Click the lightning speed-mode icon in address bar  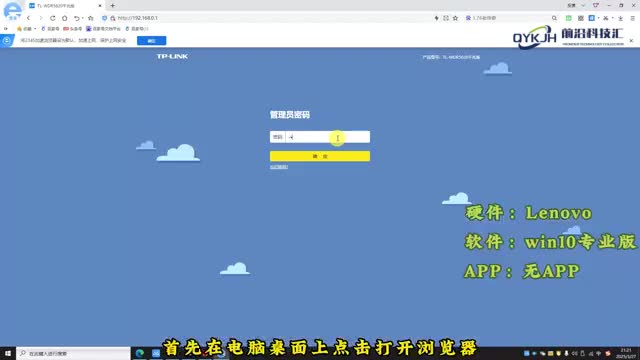point(436,18)
